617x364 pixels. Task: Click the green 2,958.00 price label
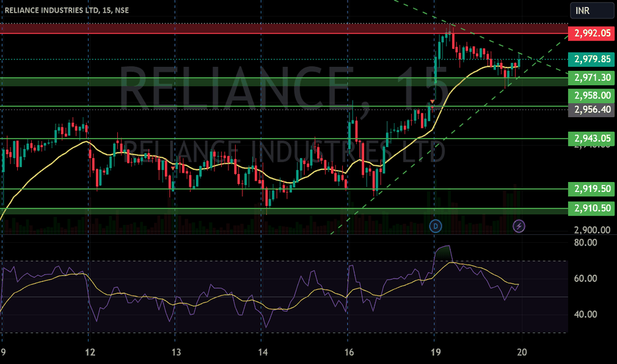pyautogui.click(x=591, y=95)
